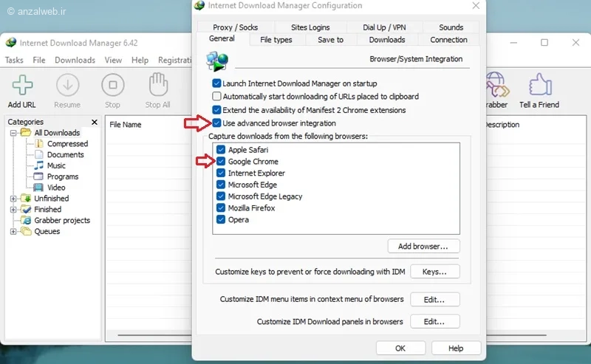Image resolution: width=591 pixels, height=364 pixels.
Task: Click the Add browser... button
Action: pos(423,246)
